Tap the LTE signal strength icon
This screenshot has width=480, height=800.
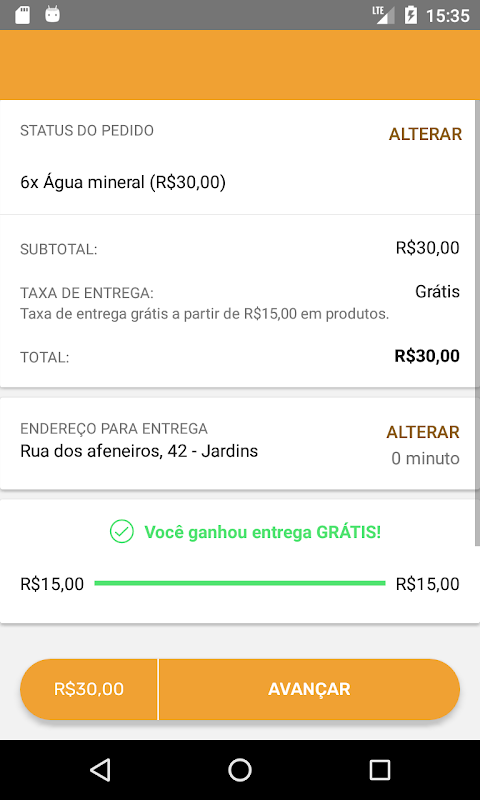[384, 15]
